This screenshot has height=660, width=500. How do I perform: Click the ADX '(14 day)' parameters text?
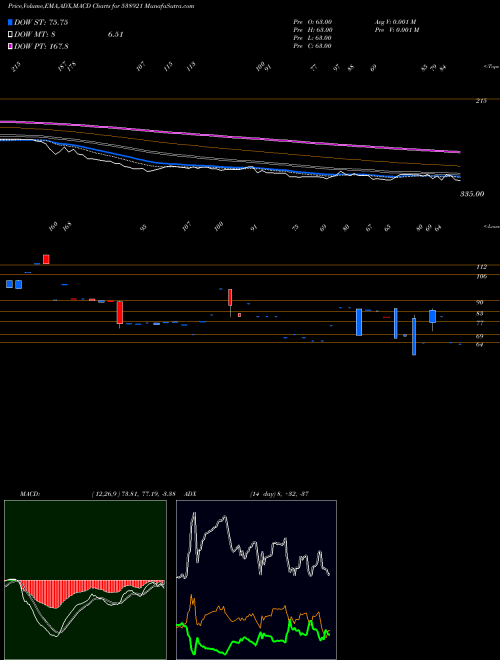(x=263, y=494)
